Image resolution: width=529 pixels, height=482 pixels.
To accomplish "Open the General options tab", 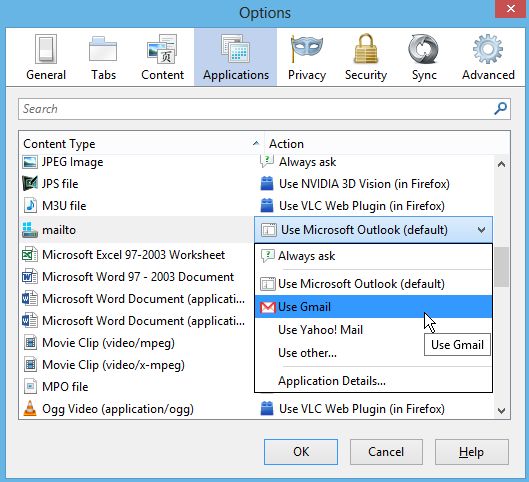I will tap(46, 57).
